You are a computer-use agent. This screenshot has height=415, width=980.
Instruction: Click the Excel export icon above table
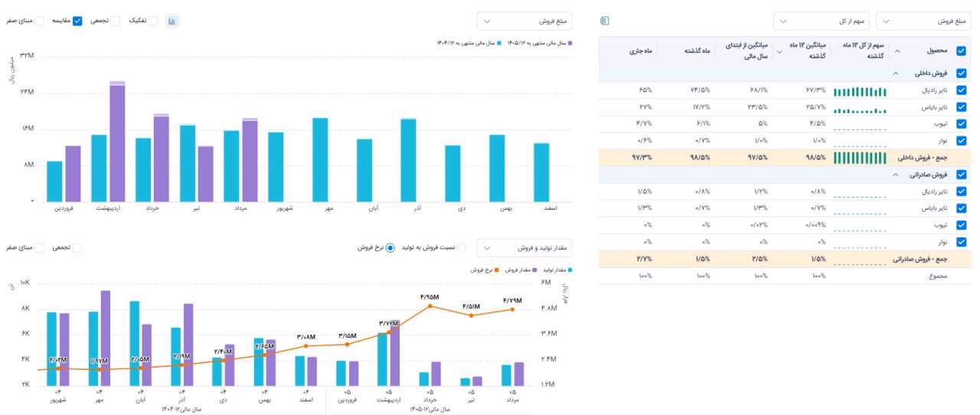click(x=604, y=21)
